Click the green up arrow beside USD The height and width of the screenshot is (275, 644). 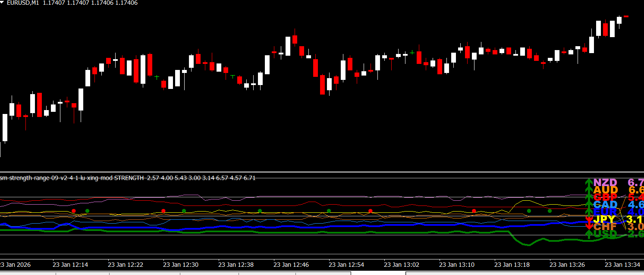coord(589,234)
